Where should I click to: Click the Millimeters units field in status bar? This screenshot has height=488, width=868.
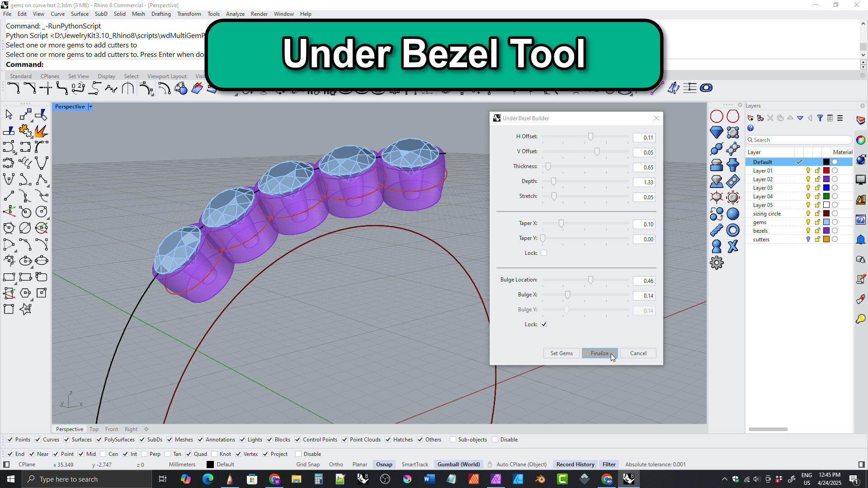182,465
